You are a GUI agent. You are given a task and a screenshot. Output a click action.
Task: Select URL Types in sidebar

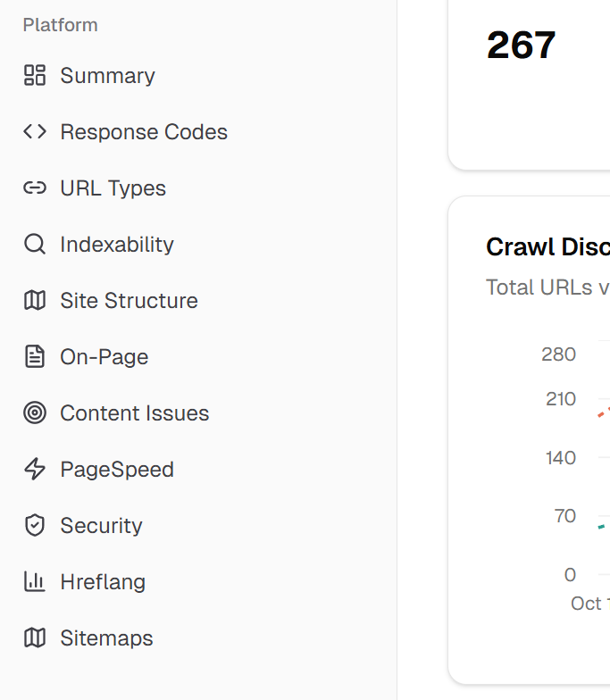(113, 188)
